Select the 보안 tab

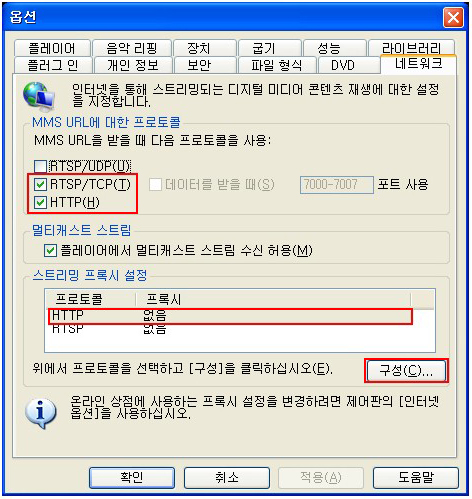tap(199, 65)
